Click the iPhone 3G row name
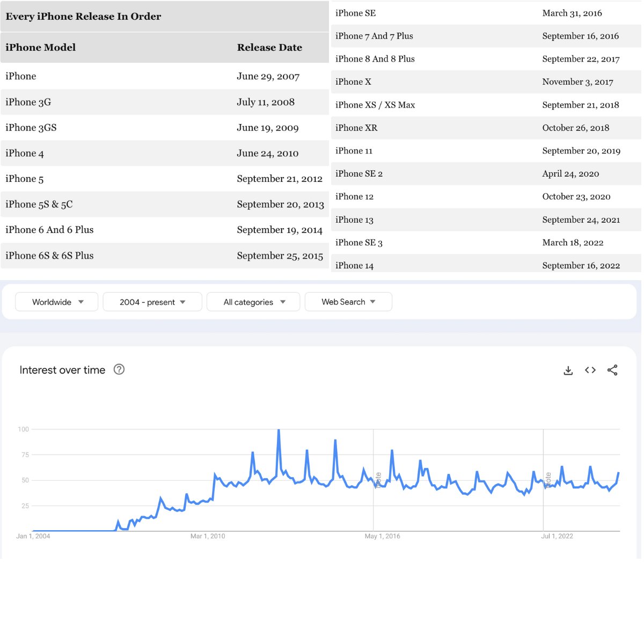 [x=28, y=102]
